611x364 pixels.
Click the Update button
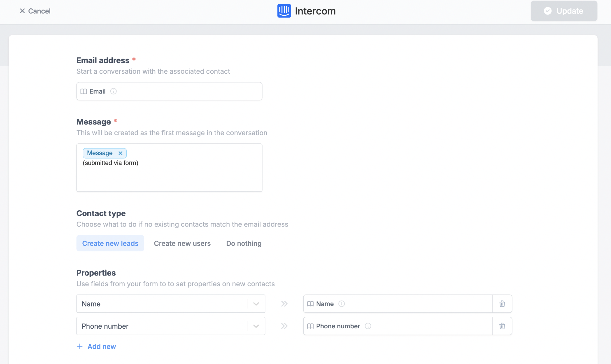(564, 11)
